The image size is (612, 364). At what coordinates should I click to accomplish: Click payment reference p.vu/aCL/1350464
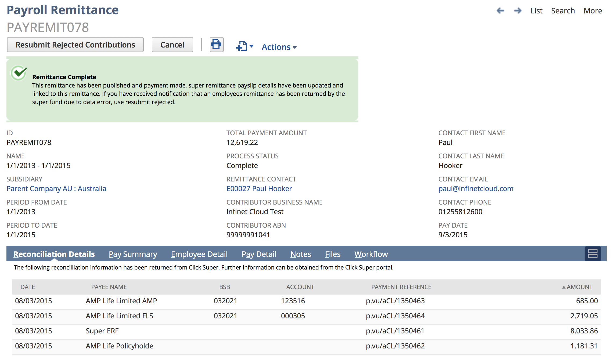(x=395, y=316)
